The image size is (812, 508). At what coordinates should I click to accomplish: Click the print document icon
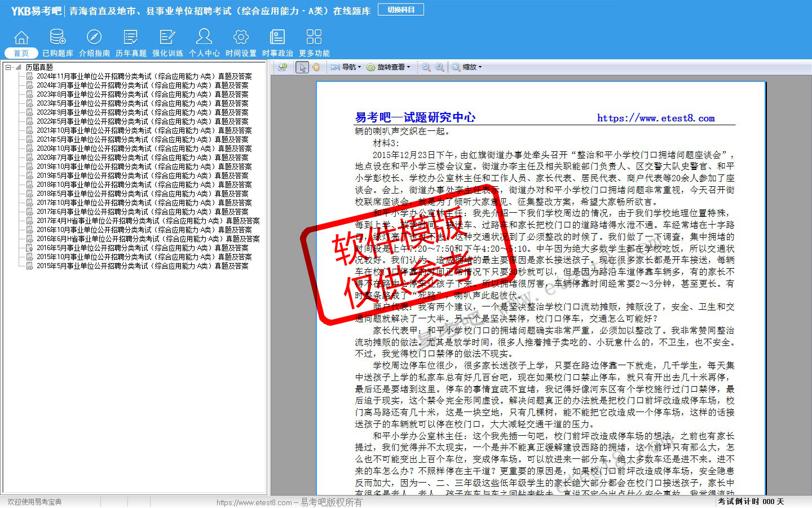tap(283, 67)
